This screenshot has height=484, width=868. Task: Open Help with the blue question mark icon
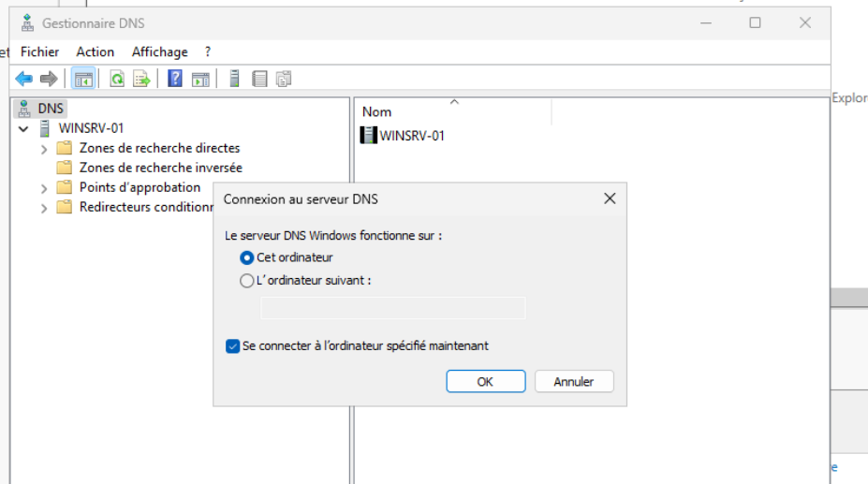174,80
